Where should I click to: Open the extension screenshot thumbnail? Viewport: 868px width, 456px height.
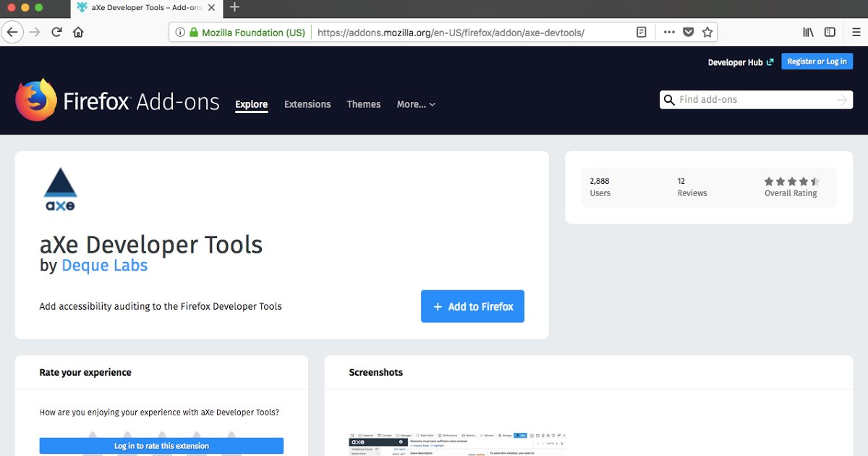(x=458, y=444)
